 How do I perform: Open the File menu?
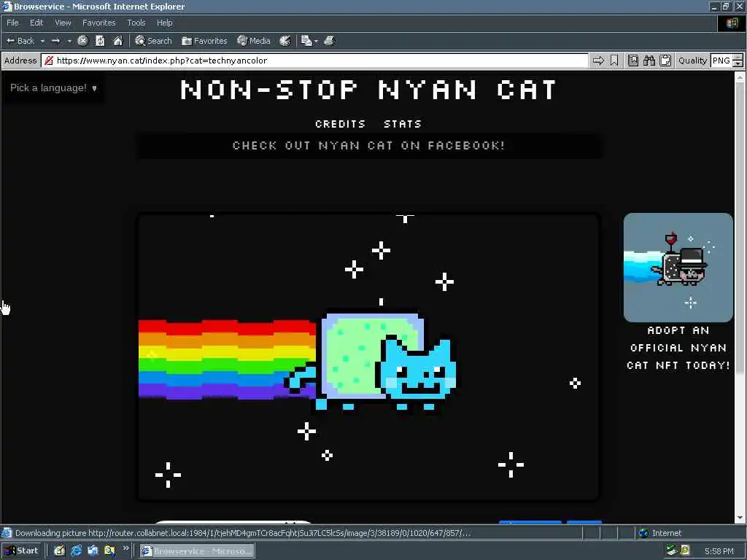coord(12,23)
